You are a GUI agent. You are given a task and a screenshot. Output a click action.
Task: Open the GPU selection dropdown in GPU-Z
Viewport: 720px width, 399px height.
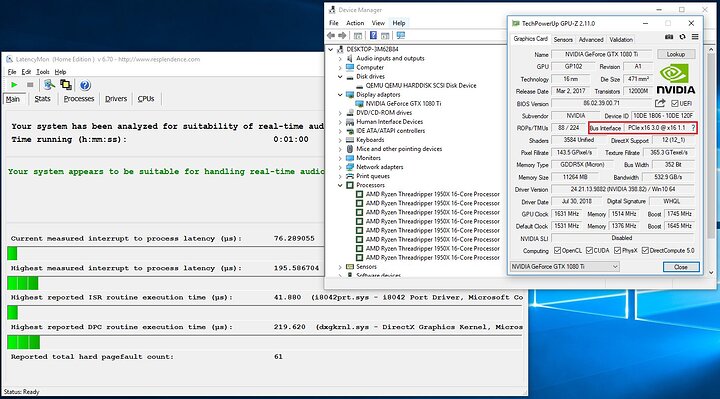point(565,266)
